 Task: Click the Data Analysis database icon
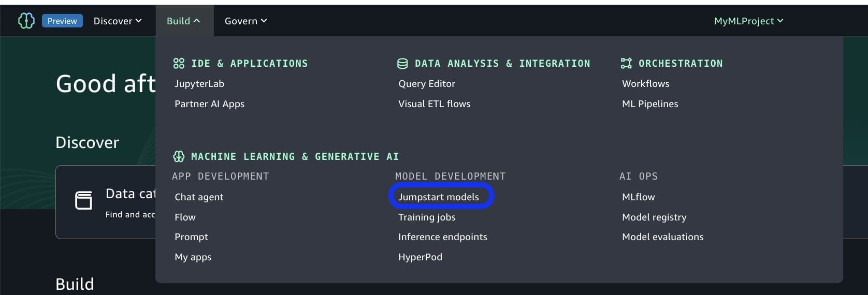[402, 63]
